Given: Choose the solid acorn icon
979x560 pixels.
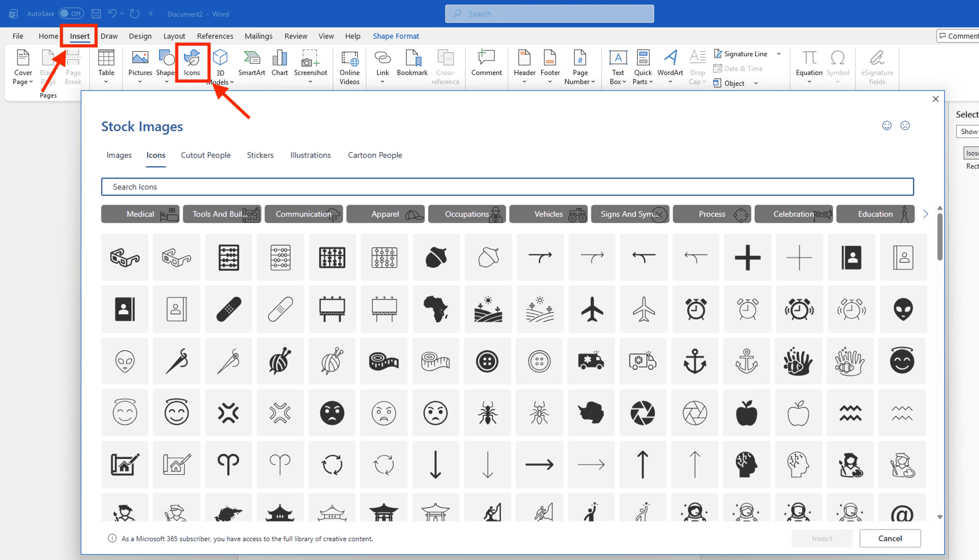Looking at the screenshot, I should click(436, 258).
